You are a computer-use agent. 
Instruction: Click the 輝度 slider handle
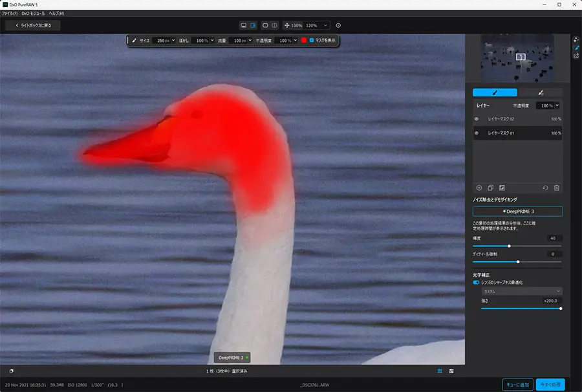[x=510, y=246]
